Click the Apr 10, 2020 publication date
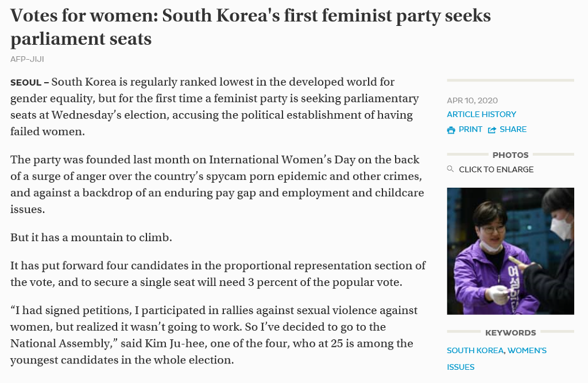 point(472,100)
